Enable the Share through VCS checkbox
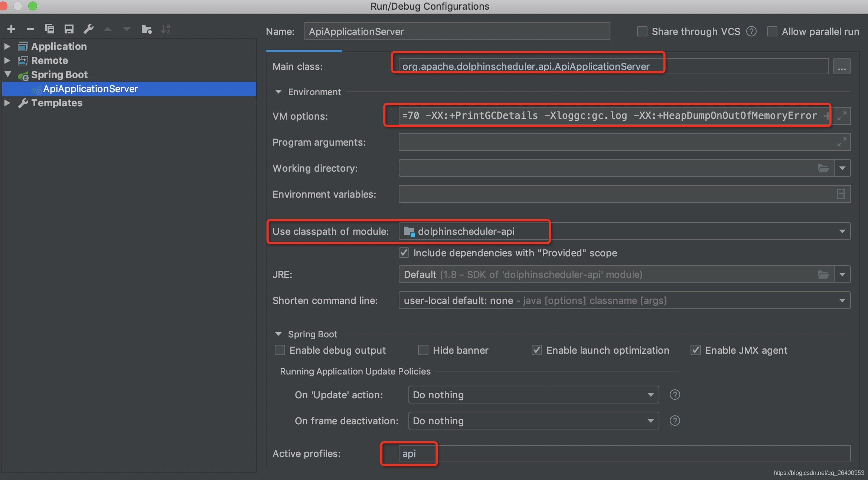 [x=642, y=32]
